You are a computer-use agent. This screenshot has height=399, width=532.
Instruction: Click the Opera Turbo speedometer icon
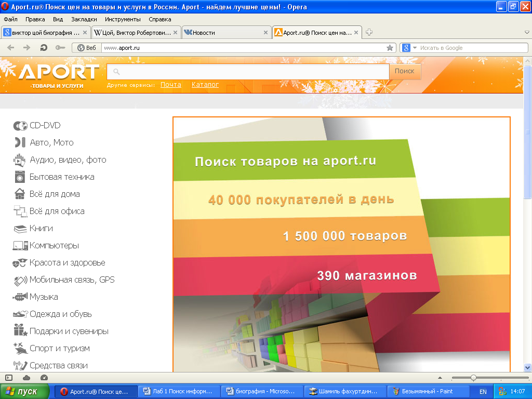pyautogui.click(x=44, y=378)
